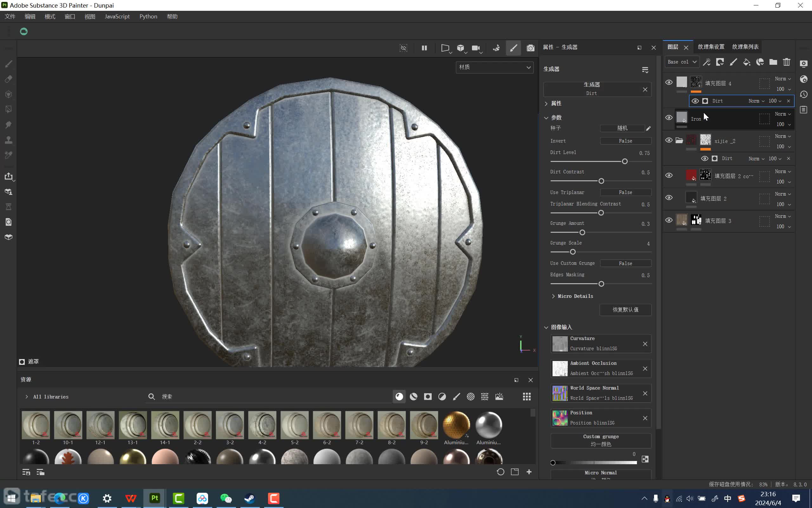Open the 编辑 menu
This screenshot has width=812, height=508.
30,17
